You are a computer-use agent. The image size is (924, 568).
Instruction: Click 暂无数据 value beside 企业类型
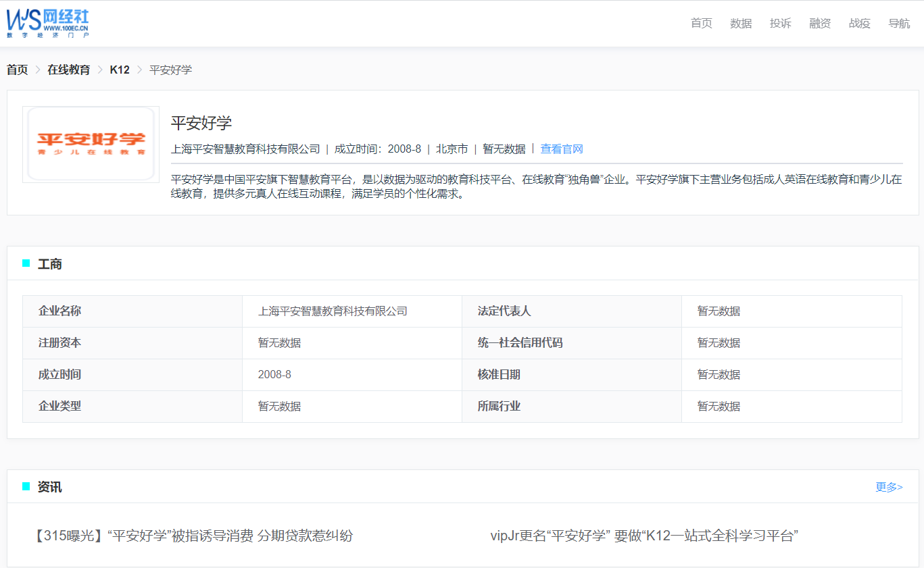[x=280, y=407]
